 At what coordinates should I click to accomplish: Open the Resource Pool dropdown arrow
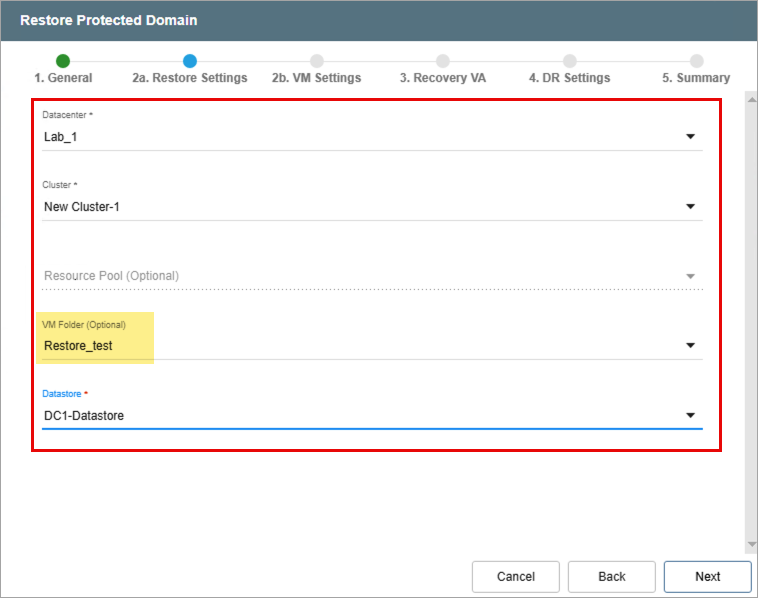tap(690, 276)
